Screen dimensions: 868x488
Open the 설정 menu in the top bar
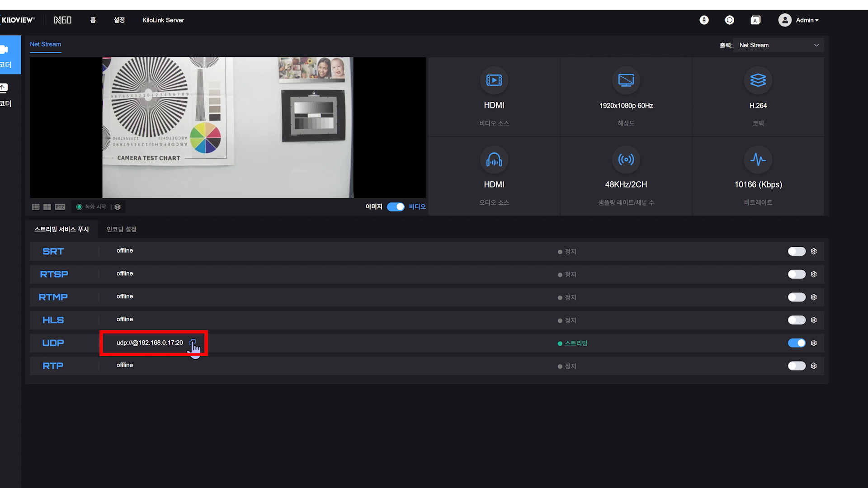pyautogui.click(x=119, y=20)
